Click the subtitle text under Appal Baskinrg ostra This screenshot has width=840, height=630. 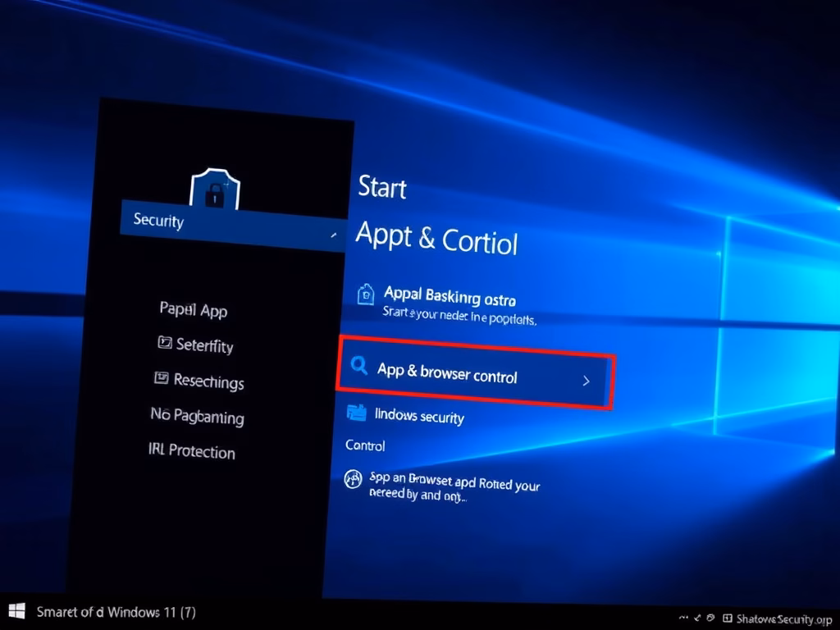pyautogui.click(x=459, y=316)
